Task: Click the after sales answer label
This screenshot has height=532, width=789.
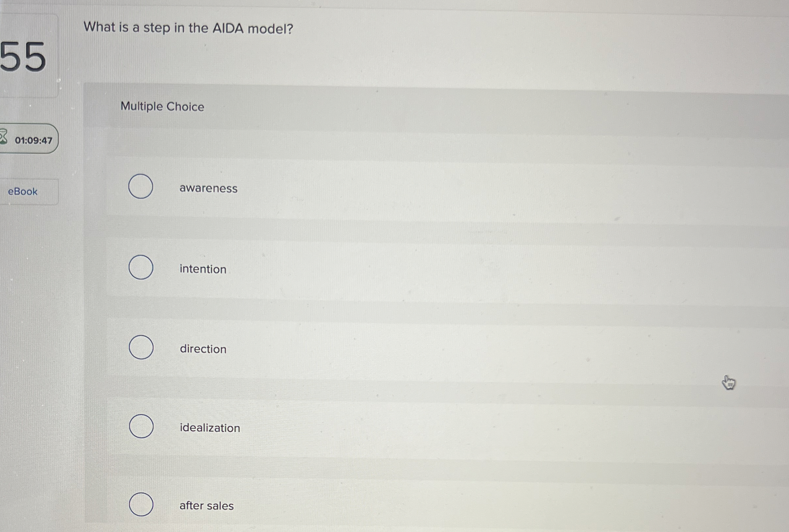Action: pos(206,505)
